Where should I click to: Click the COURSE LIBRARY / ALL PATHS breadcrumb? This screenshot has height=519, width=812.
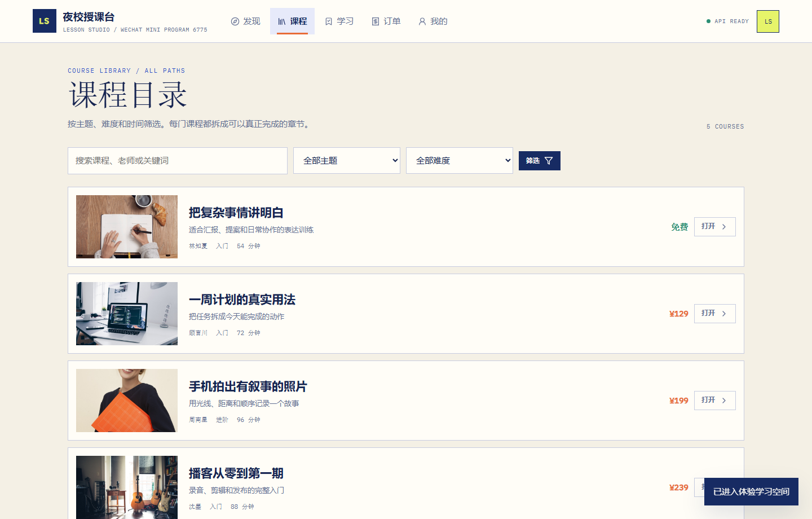[x=126, y=71]
